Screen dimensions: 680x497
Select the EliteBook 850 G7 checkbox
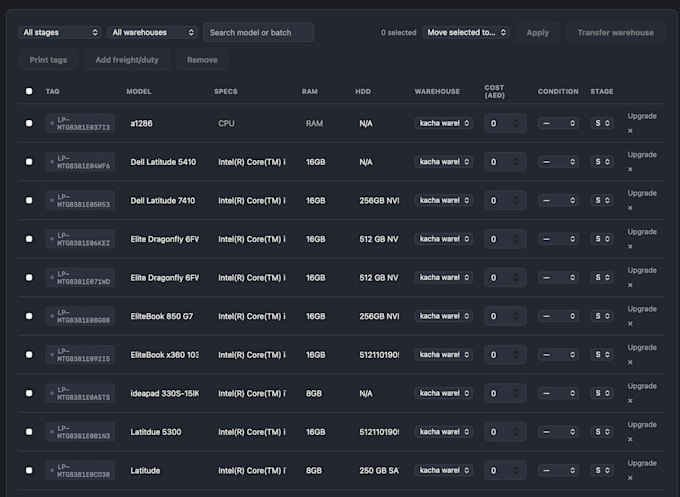[x=29, y=316]
